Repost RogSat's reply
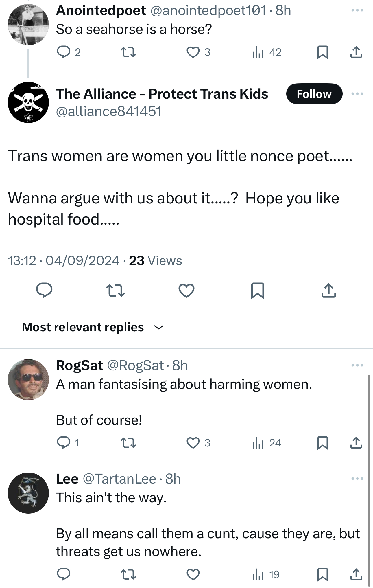Screen dimensions: 373x588 coord(128,443)
